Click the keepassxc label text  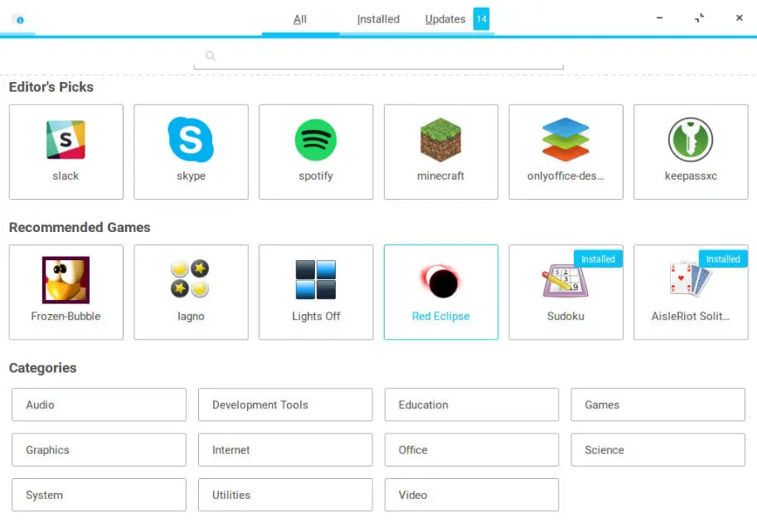[x=691, y=176]
